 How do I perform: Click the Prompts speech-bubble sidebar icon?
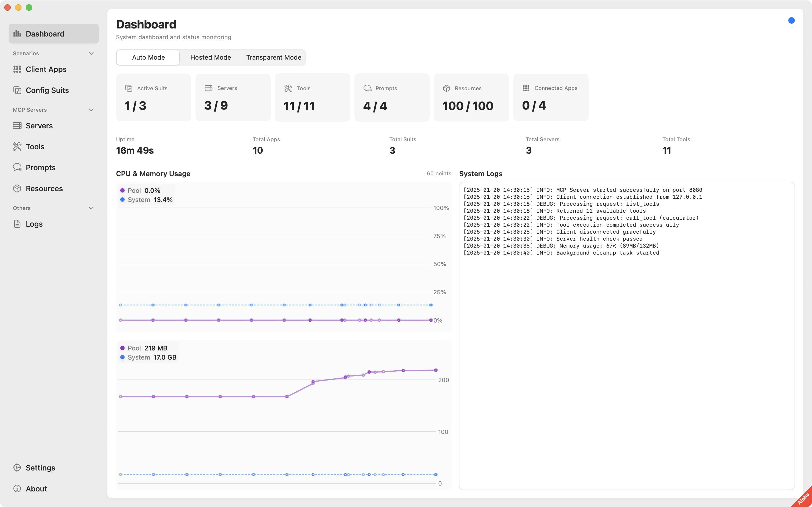[17, 167]
